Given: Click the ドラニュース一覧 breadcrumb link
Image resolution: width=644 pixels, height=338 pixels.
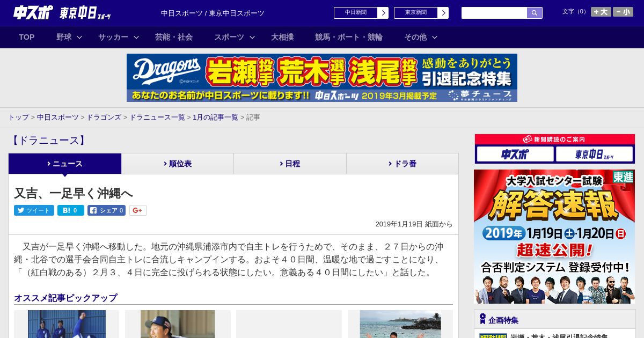Looking at the screenshot, I should click(x=157, y=117).
